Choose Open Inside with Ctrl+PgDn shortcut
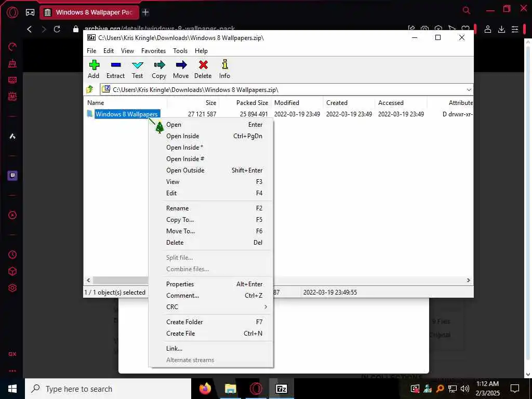The image size is (532, 399). tap(211, 136)
